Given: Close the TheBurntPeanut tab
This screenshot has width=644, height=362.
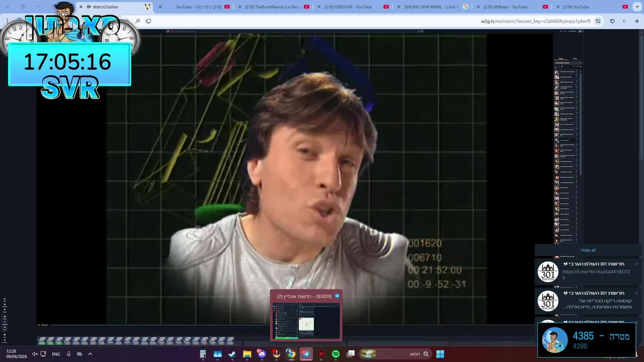Looking at the screenshot, I should pos(240,7).
